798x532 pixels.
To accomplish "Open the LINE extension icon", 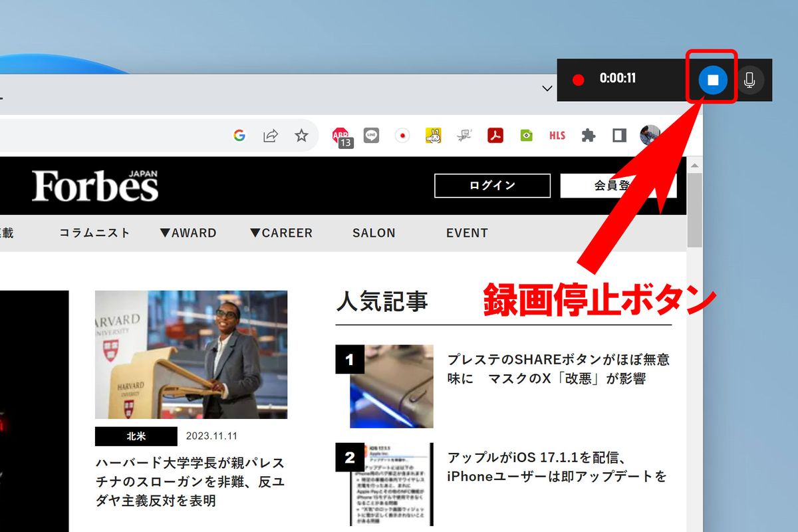I will tap(372, 136).
